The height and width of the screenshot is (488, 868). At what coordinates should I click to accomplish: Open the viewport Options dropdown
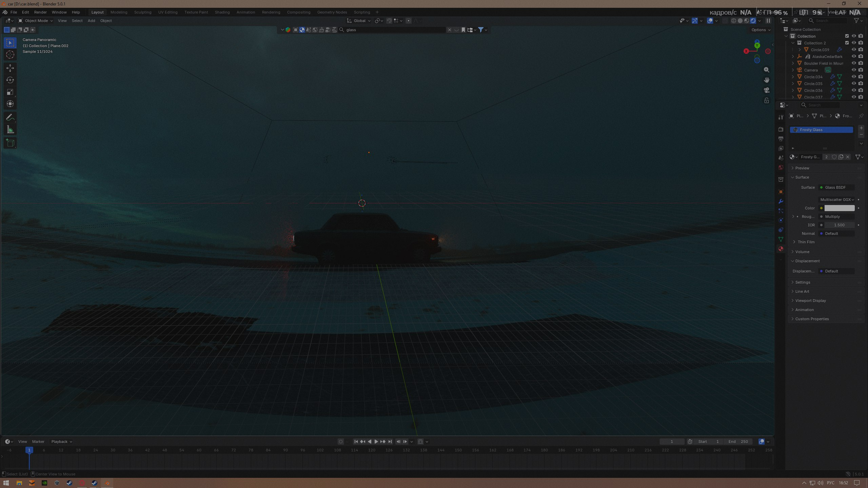click(761, 30)
